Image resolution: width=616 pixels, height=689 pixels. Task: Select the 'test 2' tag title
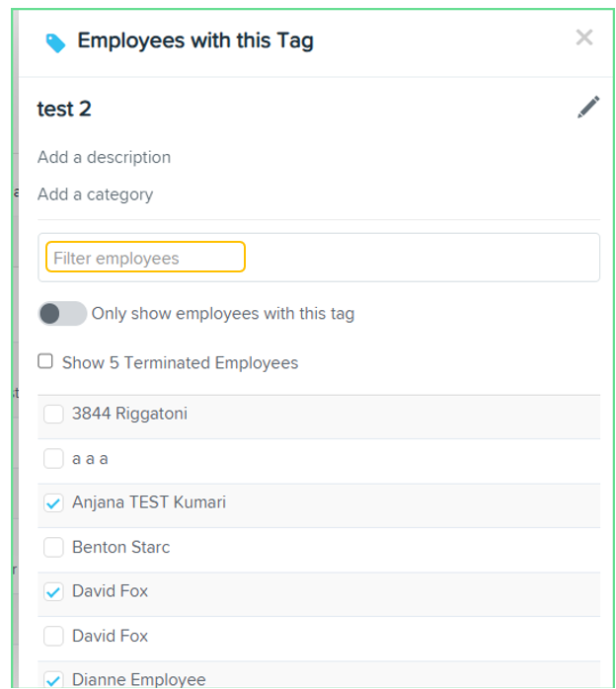pyautogui.click(x=64, y=109)
